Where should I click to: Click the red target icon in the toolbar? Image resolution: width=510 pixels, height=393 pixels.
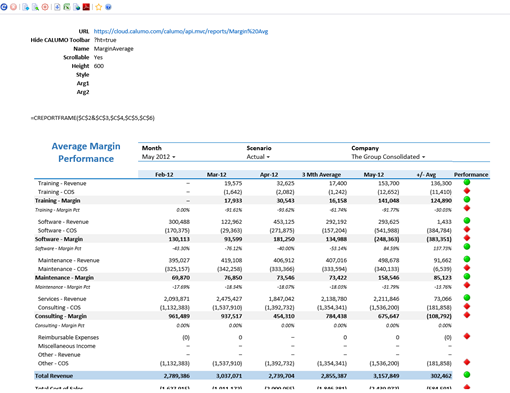click(45, 7)
